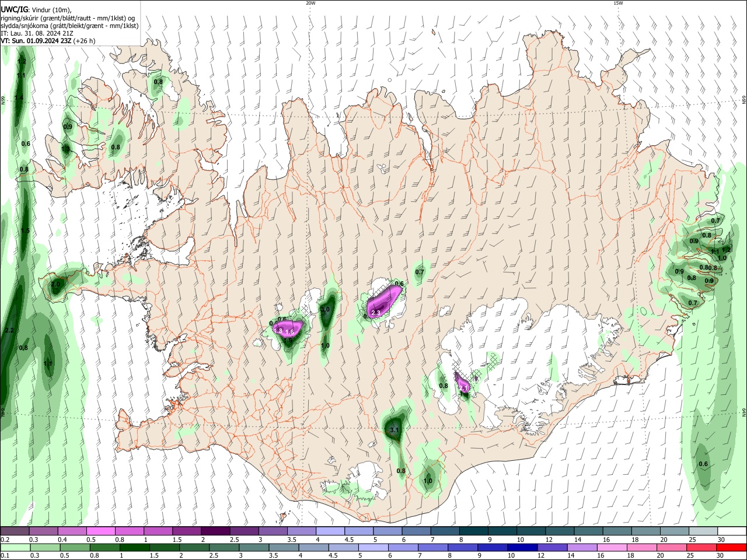
Task: Click the '0.6' value offshore in the southeast
Action: [x=703, y=464]
